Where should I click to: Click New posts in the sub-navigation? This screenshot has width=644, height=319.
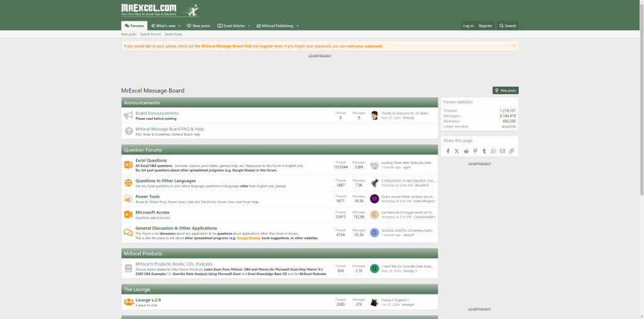pyautogui.click(x=128, y=35)
